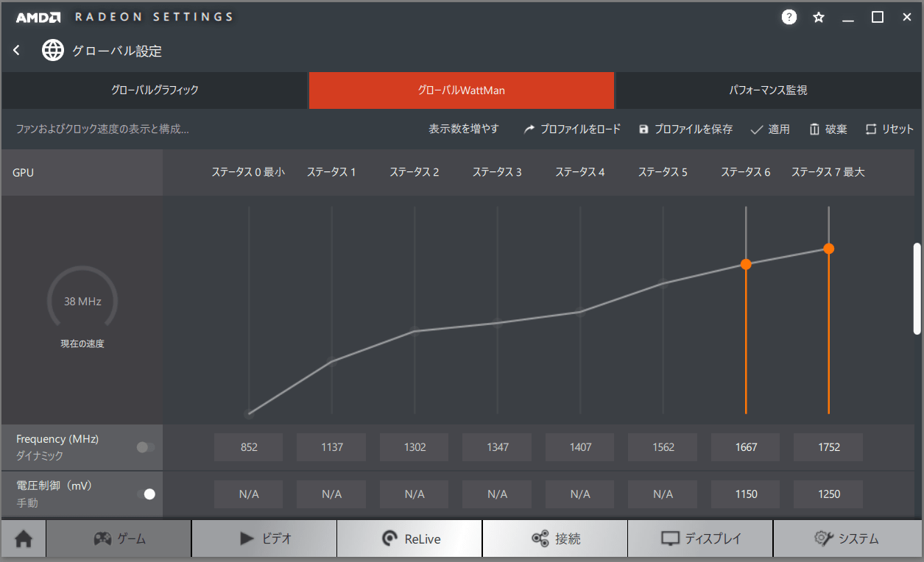This screenshot has width=924, height=562.
Task: Click プロファイルをロード
Action: [572, 129]
